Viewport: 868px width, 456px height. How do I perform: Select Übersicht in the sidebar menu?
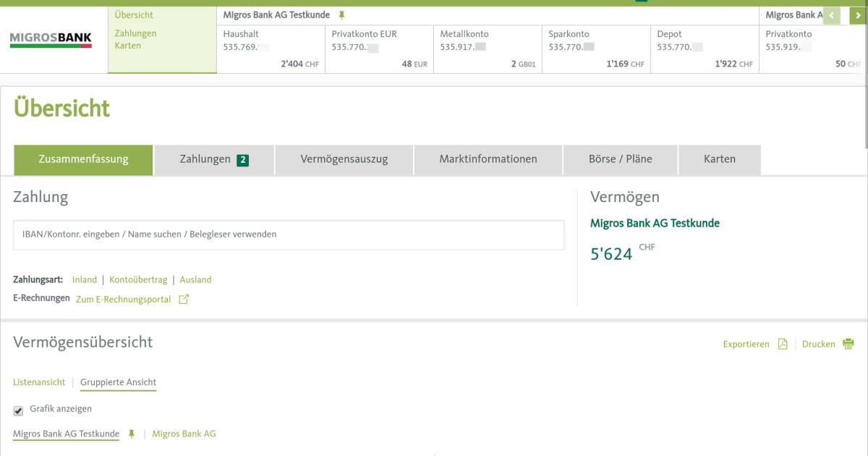tap(135, 14)
